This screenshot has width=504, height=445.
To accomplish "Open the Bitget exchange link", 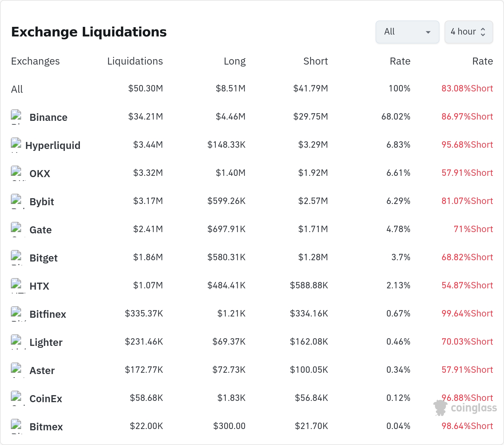I will (x=43, y=258).
